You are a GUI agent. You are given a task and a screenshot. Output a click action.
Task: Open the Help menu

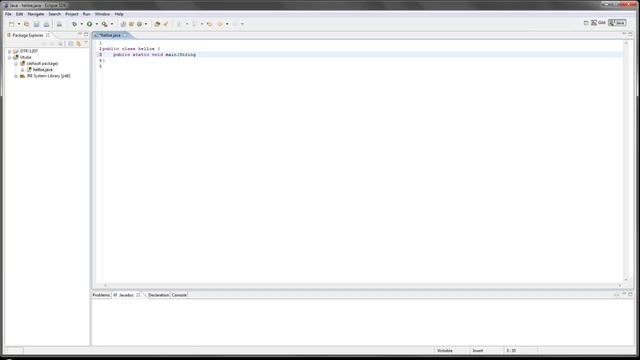click(119, 14)
